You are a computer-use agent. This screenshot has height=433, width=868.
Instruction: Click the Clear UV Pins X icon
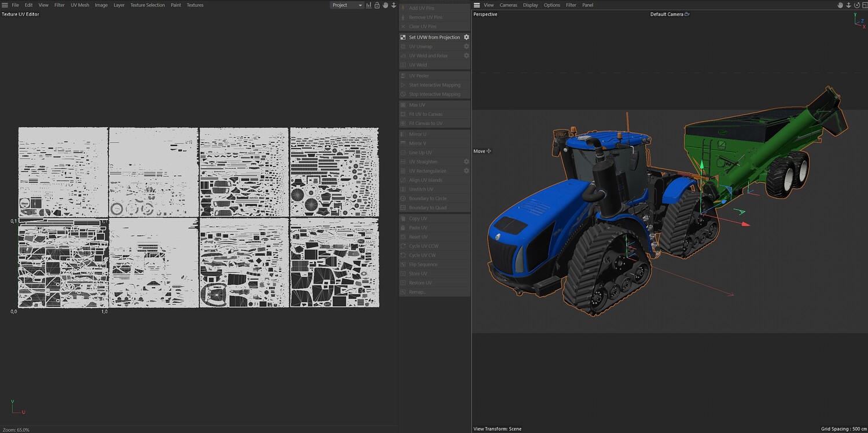click(x=403, y=27)
